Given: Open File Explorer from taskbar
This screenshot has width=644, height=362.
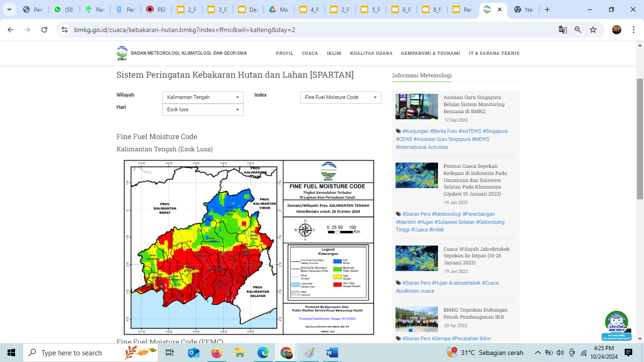Looking at the screenshot, I should (239, 353).
